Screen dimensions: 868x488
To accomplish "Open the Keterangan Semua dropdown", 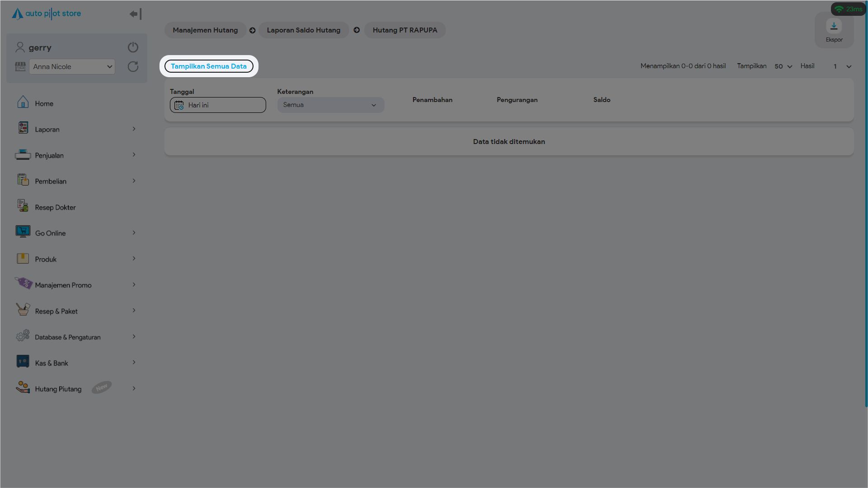I will point(330,105).
